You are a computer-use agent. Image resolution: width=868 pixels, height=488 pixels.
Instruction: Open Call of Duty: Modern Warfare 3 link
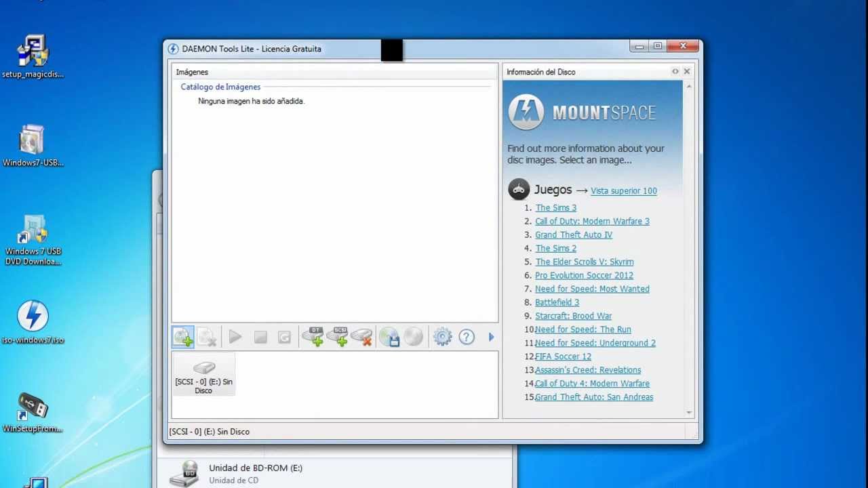[592, 222]
